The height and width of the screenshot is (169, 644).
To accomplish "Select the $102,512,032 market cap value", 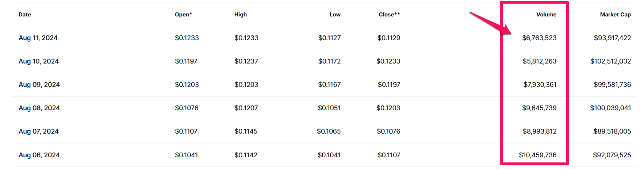I will point(610,61).
